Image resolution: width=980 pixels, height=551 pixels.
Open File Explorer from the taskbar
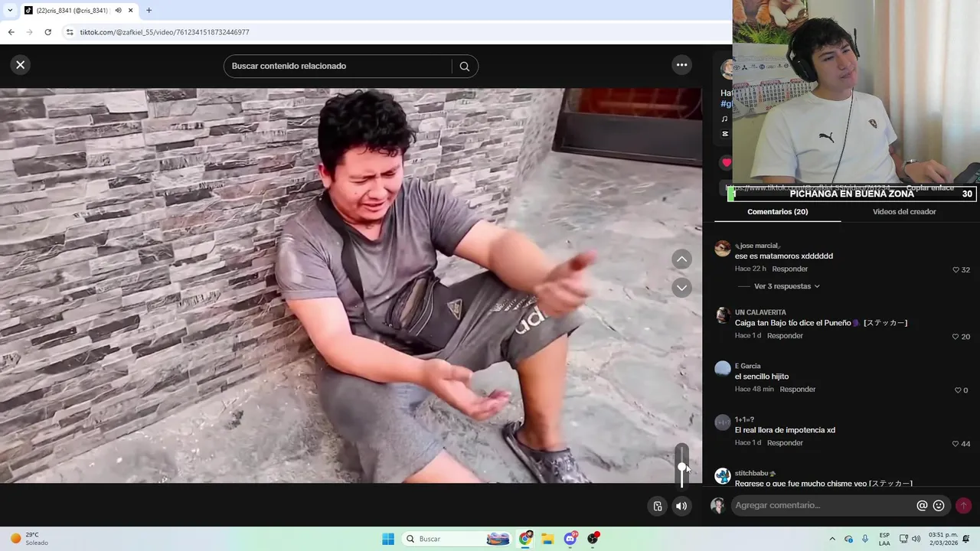point(547,539)
